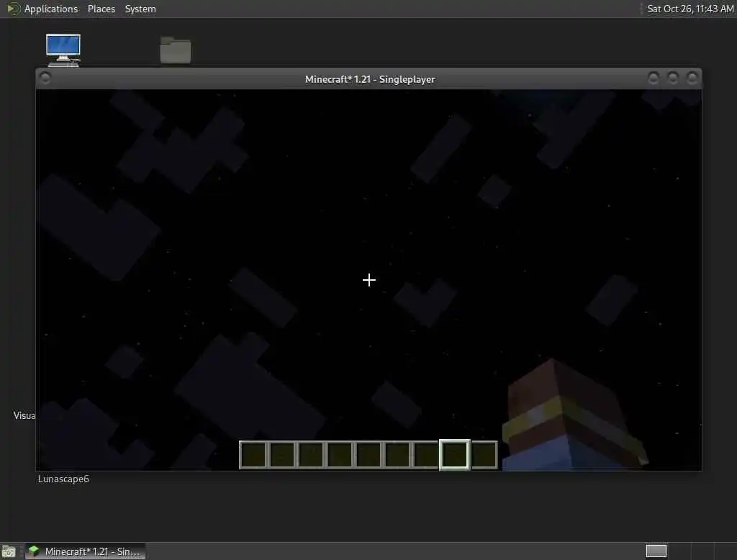Close the Minecraft 1.21 window

click(x=692, y=78)
